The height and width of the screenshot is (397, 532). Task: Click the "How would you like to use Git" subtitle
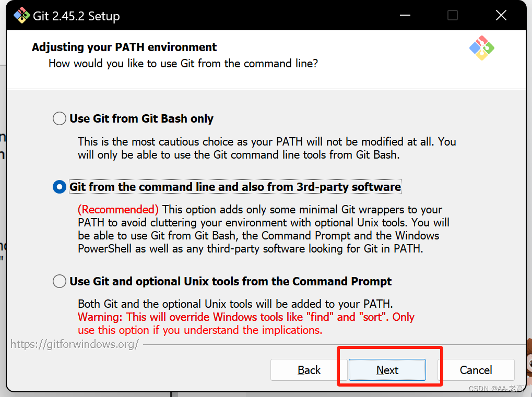(x=183, y=64)
